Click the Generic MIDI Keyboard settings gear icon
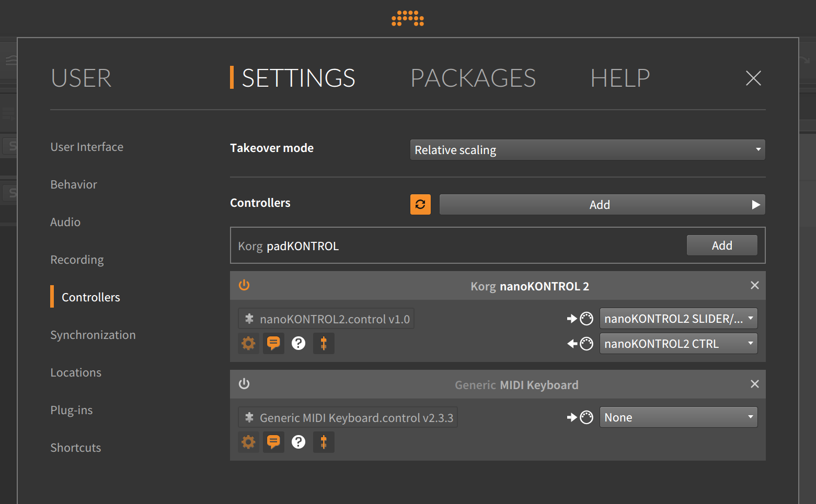The image size is (816, 504). tap(248, 442)
